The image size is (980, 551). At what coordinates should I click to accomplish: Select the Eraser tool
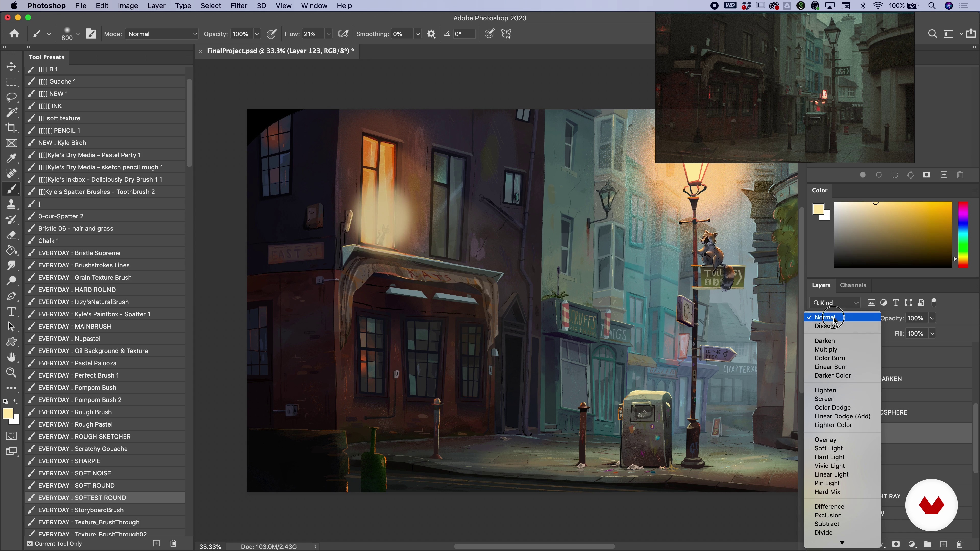[11, 235]
